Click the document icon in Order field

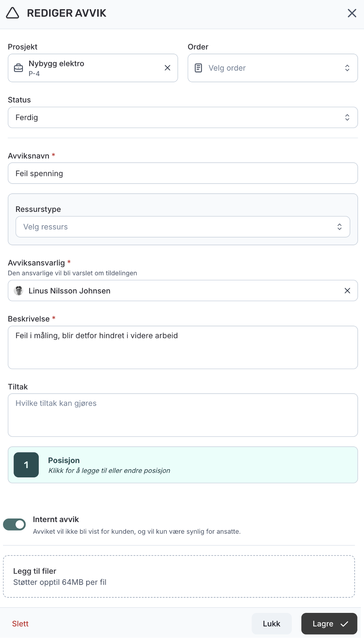click(198, 68)
